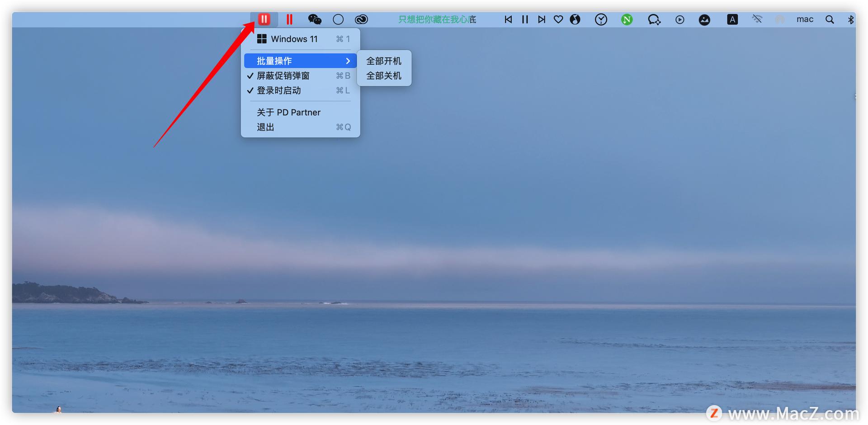Click the WeChat icon in the menu bar
Viewport: 868px width, 425px height.
[315, 19]
